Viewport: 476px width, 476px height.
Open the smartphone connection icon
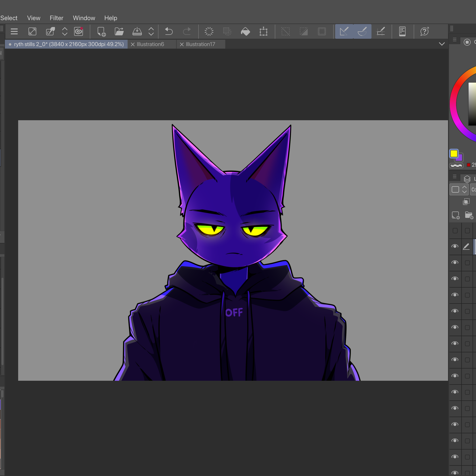[402, 32]
